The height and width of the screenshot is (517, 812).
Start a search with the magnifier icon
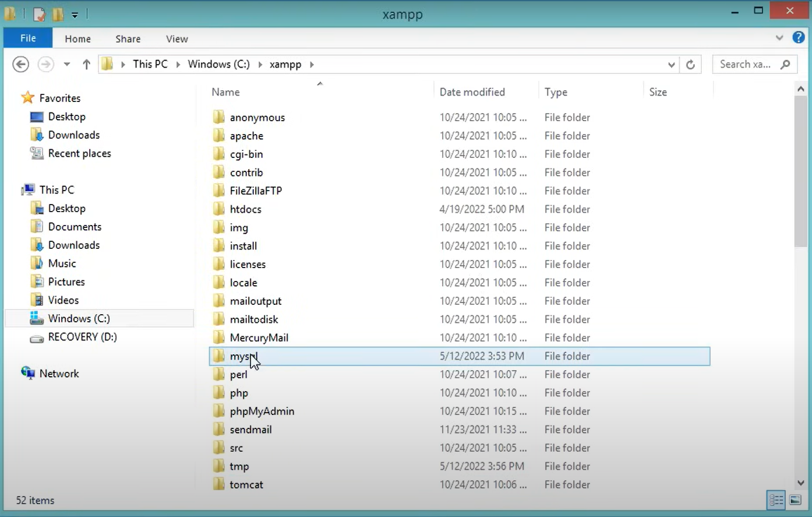[x=786, y=64]
